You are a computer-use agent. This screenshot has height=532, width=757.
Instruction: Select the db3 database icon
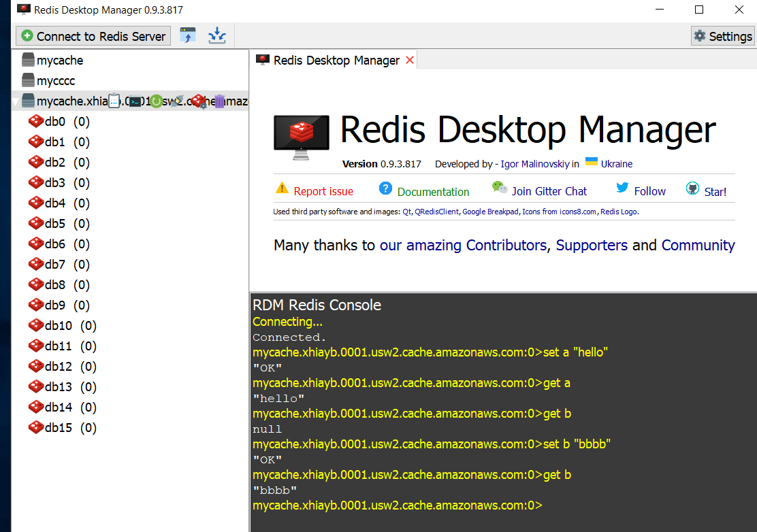[35, 182]
